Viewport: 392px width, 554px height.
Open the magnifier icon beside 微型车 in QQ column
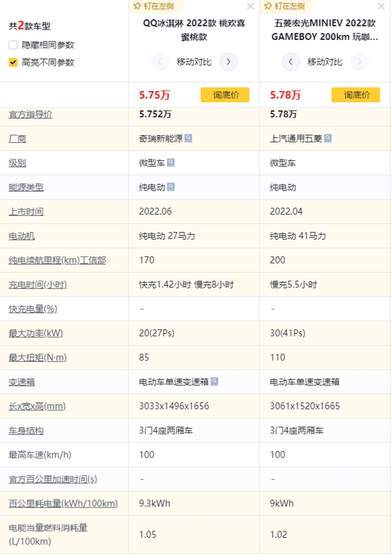171,163
